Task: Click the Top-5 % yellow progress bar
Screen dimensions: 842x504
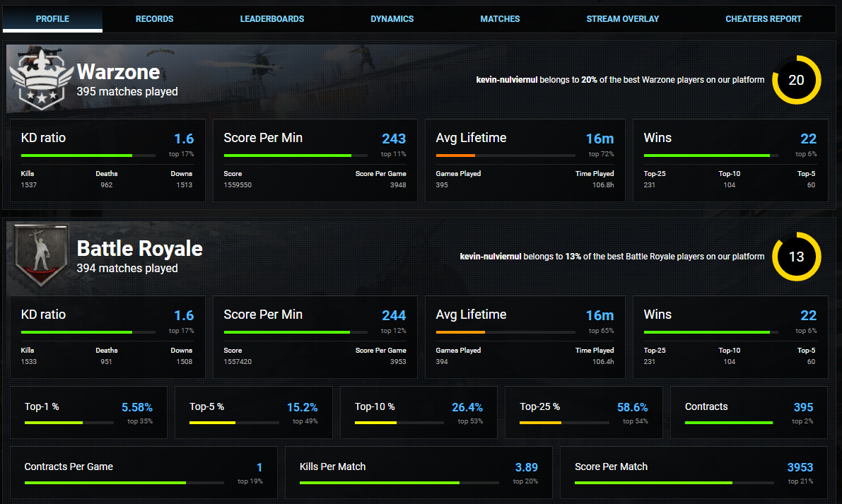Action: (234, 423)
